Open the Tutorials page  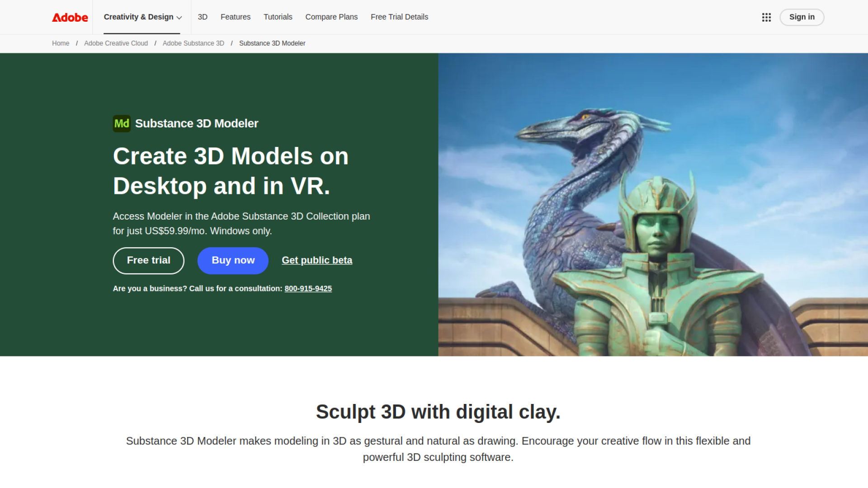pyautogui.click(x=278, y=17)
